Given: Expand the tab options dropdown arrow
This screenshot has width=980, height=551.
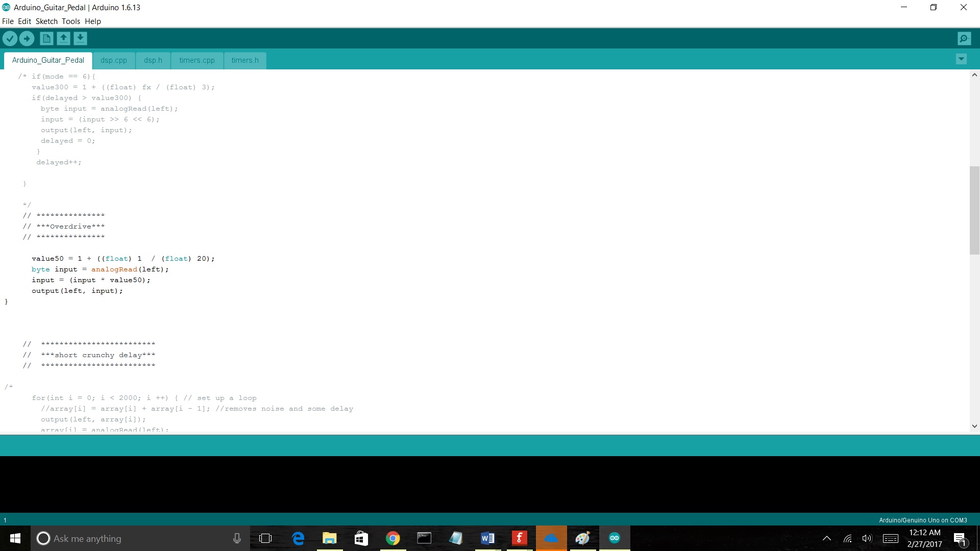Looking at the screenshot, I should click(961, 59).
